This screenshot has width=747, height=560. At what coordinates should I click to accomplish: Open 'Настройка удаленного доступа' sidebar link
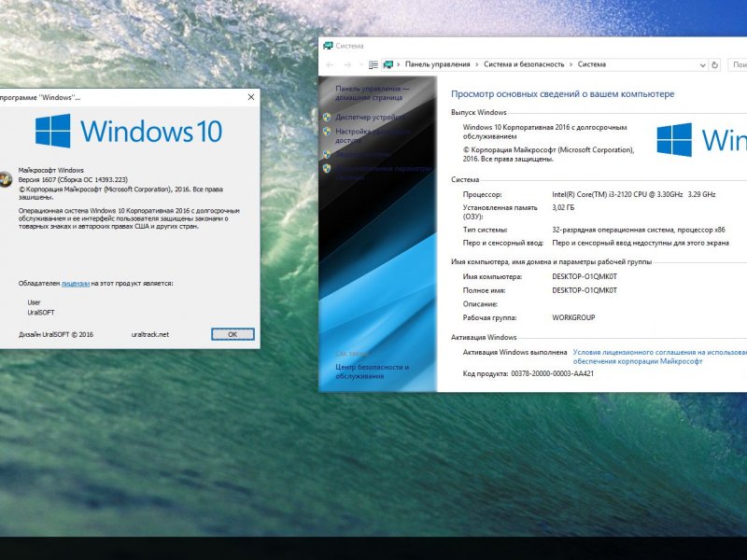(x=372, y=135)
